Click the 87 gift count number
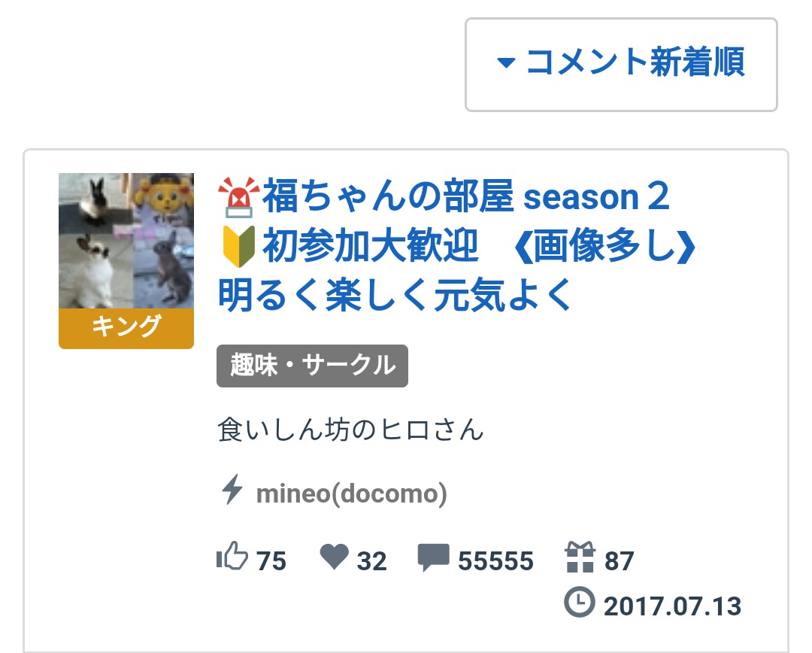The height and width of the screenshot is (653, 812). (x=620, y=561)
